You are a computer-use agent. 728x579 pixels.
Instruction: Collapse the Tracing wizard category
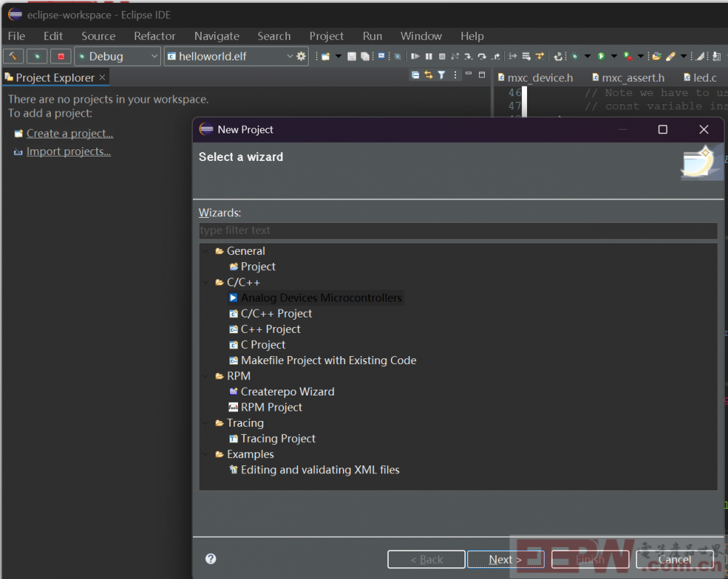(x=206, y=423)
